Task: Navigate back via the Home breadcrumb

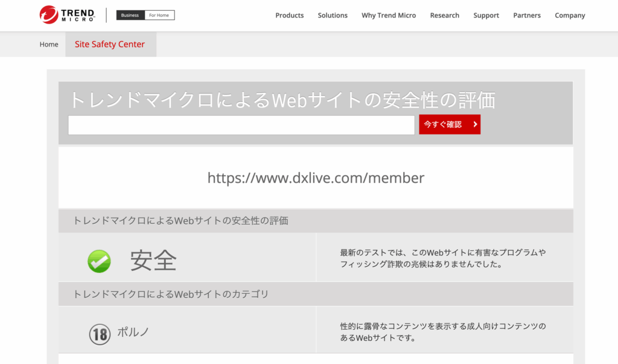Action: coord(49,44)
